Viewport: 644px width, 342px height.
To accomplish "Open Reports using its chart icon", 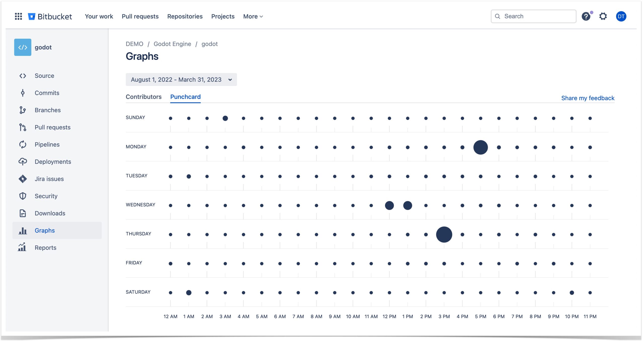I will pos(23,247).
